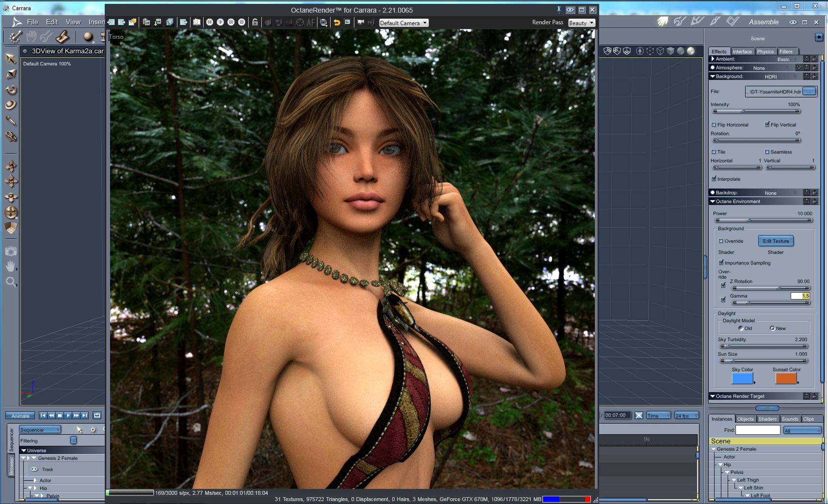Image resolution: width=828 pixels, height=504 pixels.
Task: Toggle the working box plane icon
Action: [11, 228]
